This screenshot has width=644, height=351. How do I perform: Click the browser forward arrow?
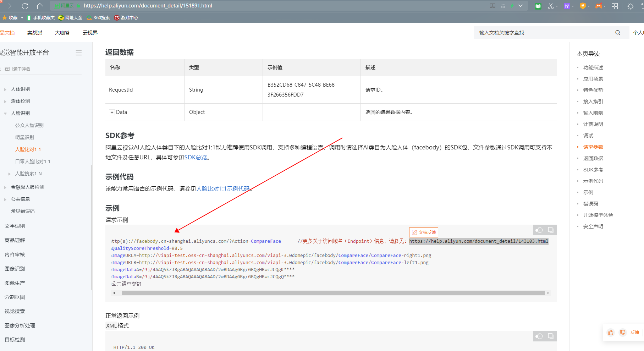tap(10, 6)
